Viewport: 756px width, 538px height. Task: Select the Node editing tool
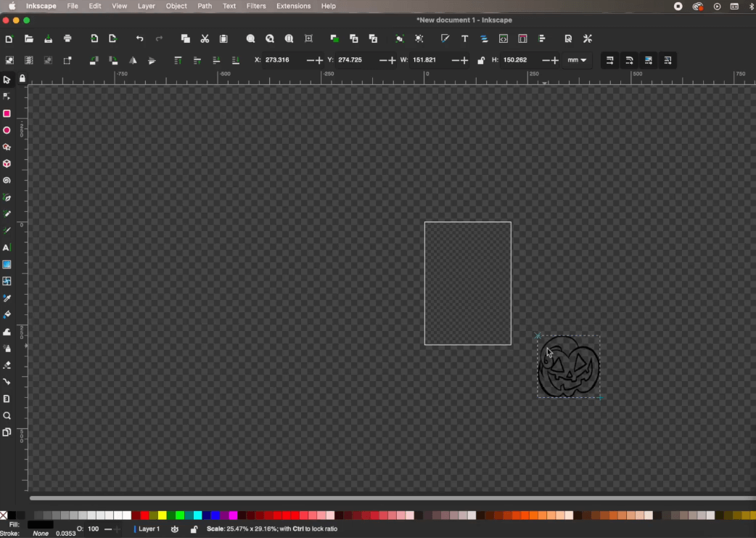pyautogui.click(x=7, y=97)
